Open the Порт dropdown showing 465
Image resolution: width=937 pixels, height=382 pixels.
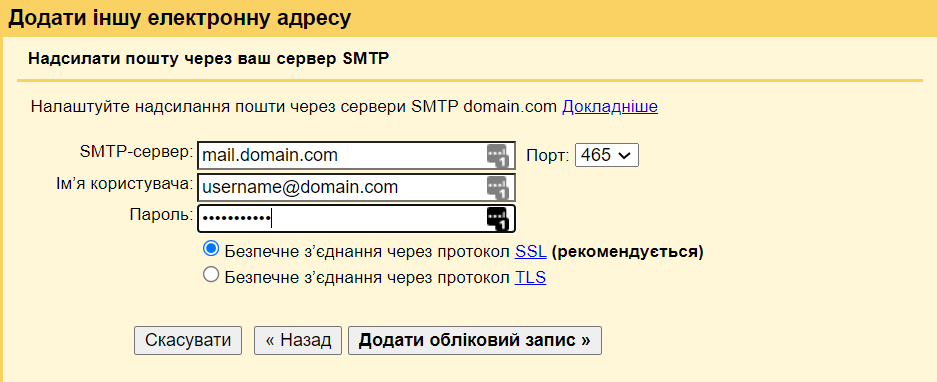click(x=607, y=155)
